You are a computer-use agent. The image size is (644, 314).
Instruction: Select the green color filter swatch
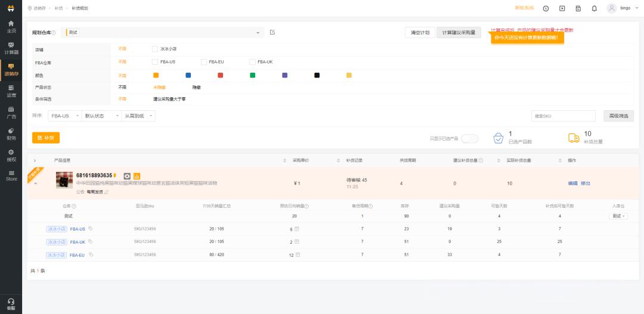pos(252,75)
